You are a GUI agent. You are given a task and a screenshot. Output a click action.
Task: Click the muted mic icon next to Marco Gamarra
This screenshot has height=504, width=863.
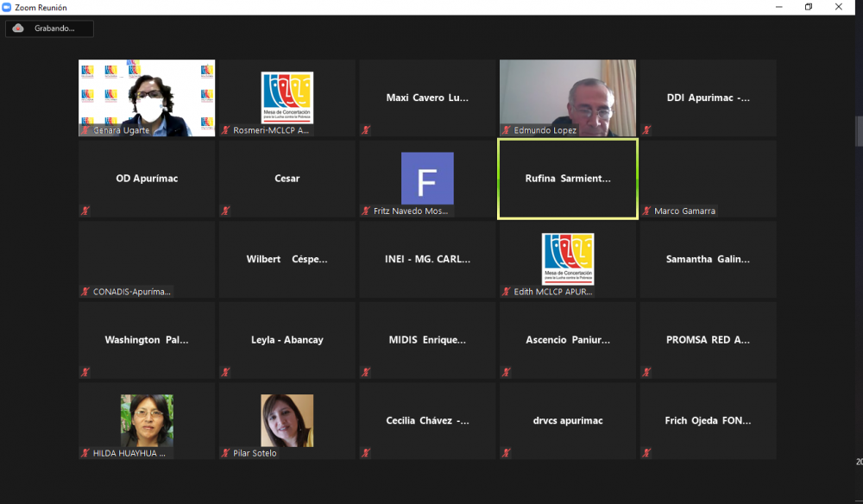pyautogui.click(x=646, y=211)
